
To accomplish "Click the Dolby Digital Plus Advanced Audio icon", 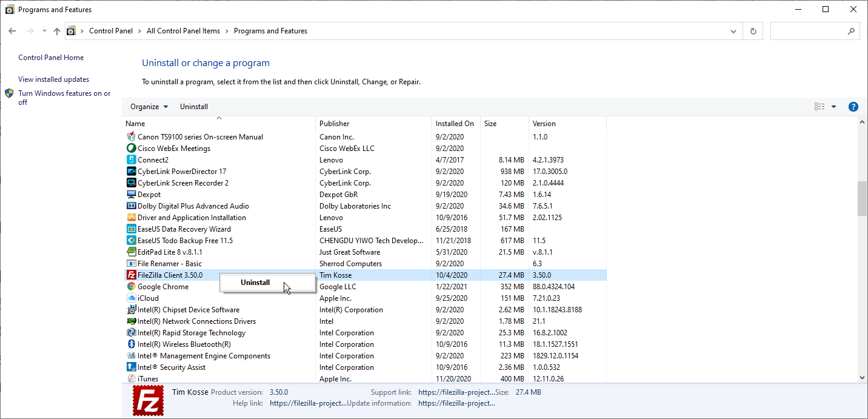I will pos(131,206).
